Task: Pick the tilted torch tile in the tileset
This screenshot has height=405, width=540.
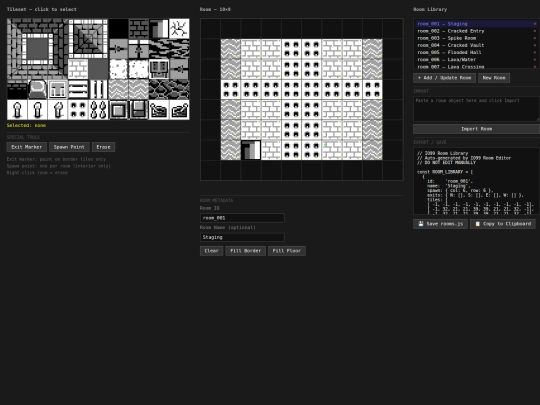Action: [58, 110]
